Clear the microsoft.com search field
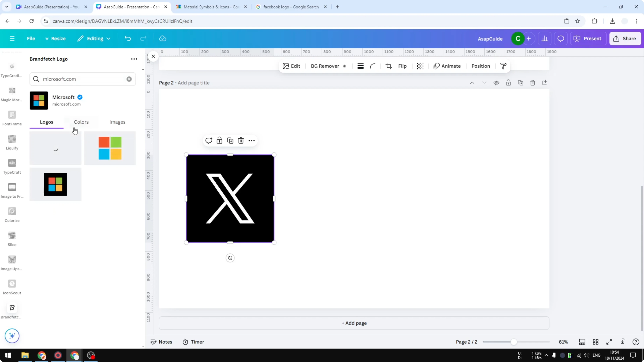This screenshot has width=644, height=362. pos(129,79)
